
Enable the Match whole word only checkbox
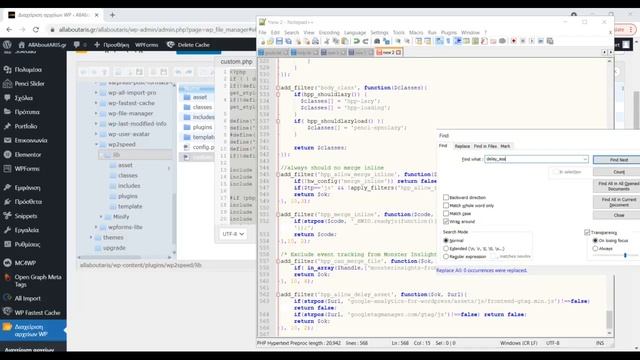point(446,205)
